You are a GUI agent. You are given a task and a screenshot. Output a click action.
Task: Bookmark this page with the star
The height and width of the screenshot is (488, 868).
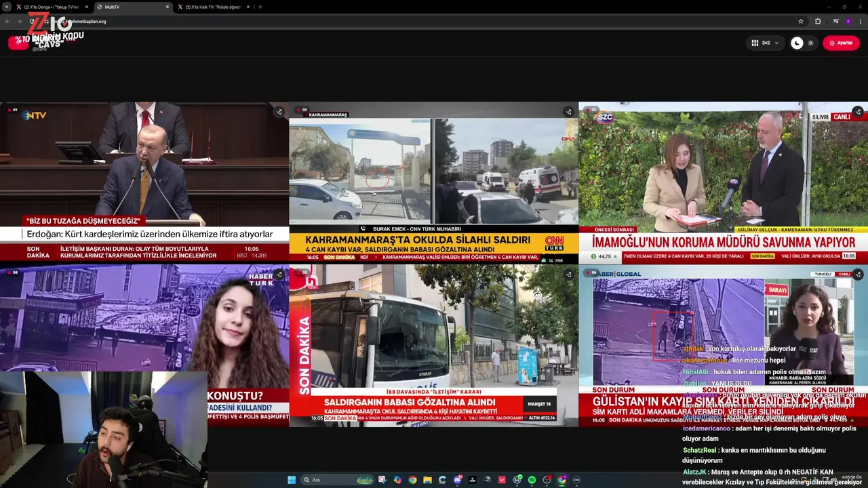point(801,21)
